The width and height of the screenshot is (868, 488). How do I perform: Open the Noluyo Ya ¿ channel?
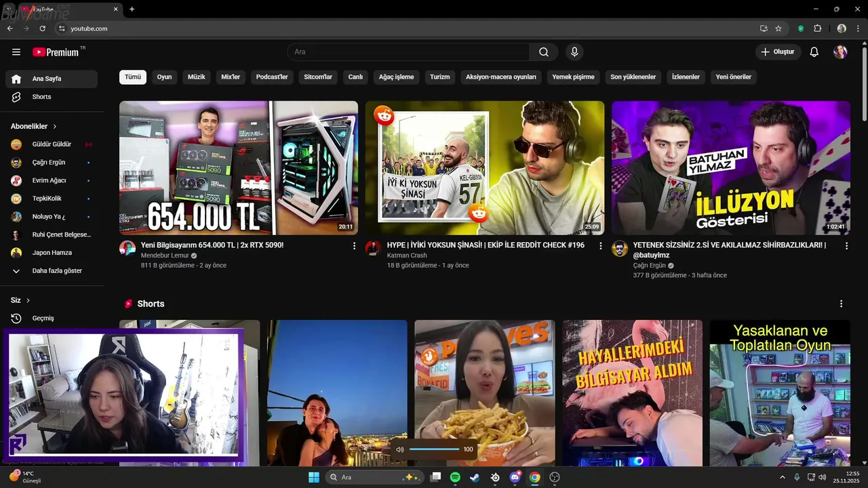[x=52, y=217]
